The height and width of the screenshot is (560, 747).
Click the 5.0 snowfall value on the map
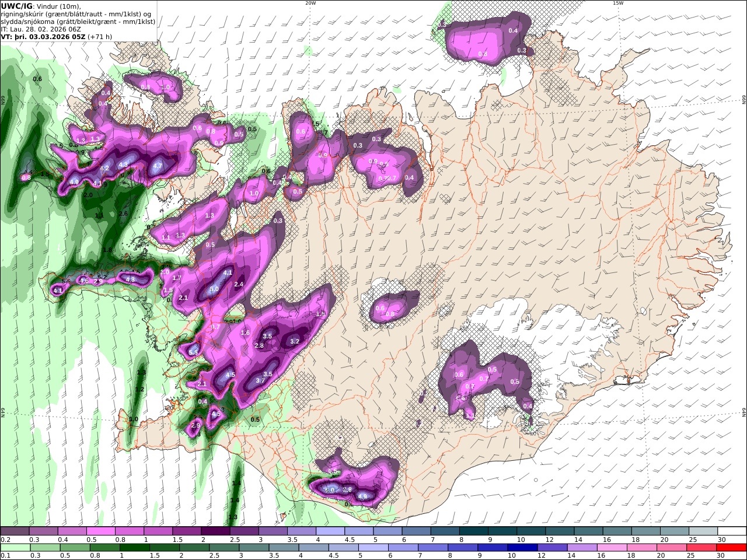pos(214,289)
